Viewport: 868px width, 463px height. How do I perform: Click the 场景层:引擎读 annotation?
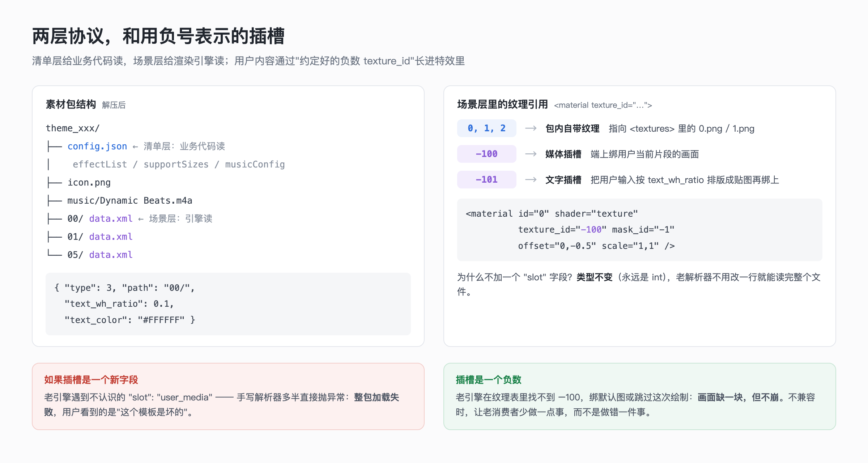tap(180, 218)
